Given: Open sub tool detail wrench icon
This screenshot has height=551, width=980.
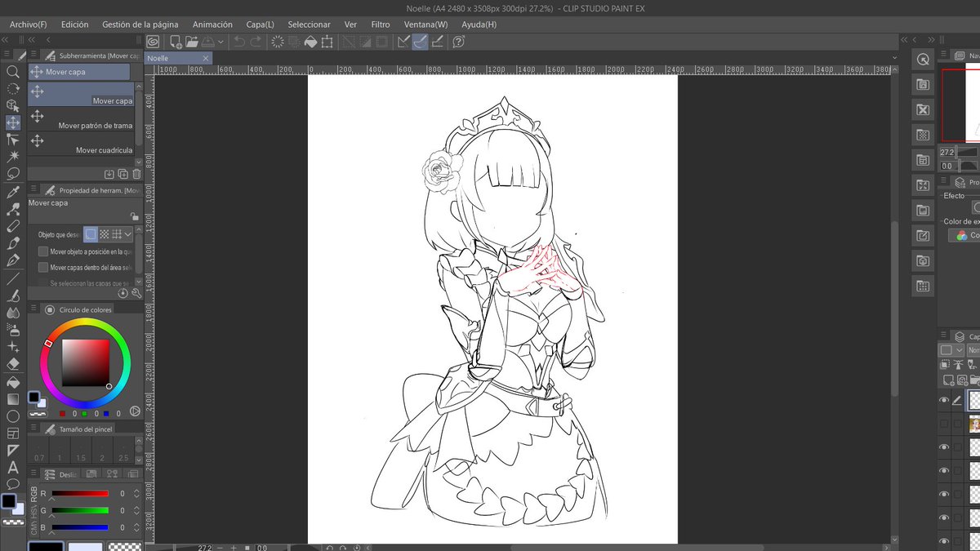Looking at the screenshot, I should point(136,292).
